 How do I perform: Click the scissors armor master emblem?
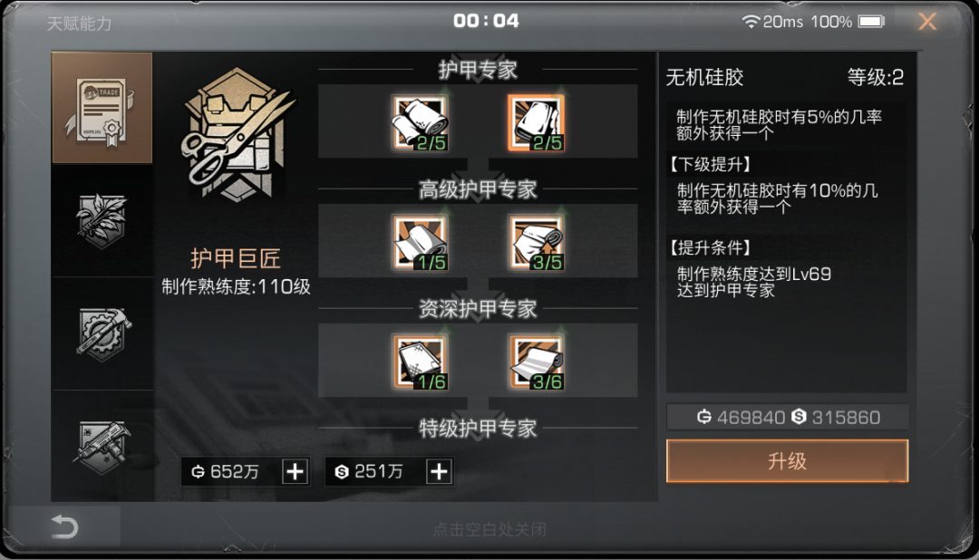coord(237,136)
